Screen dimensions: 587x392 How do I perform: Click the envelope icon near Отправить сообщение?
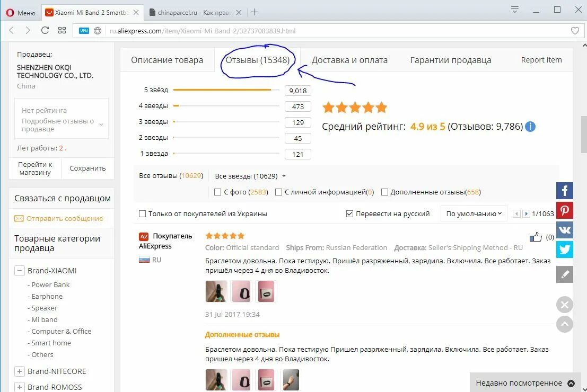tap(19, 218)
